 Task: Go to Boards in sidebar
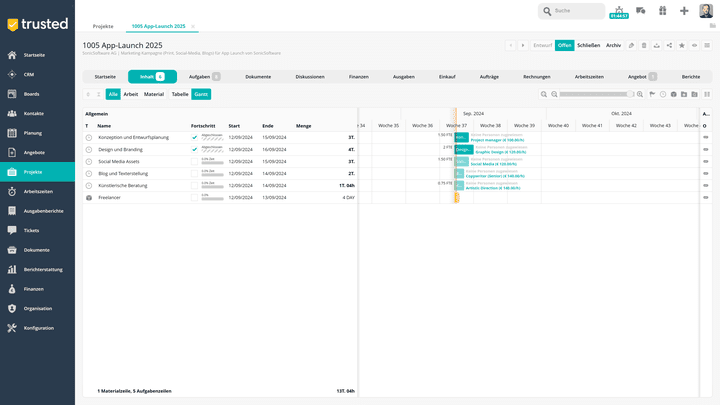click(x=37, y=94)
